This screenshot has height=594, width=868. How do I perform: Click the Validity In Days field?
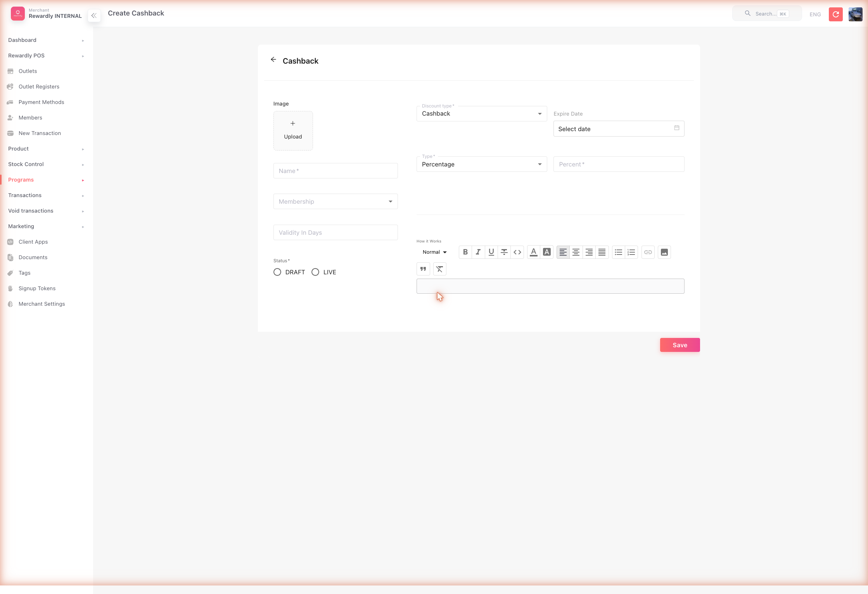(335, 232)
